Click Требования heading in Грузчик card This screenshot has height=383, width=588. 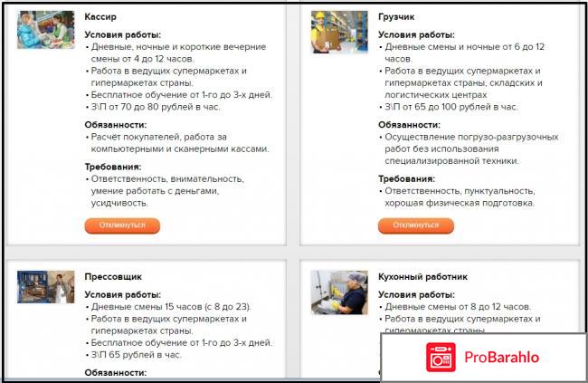[x=406, y=178]
